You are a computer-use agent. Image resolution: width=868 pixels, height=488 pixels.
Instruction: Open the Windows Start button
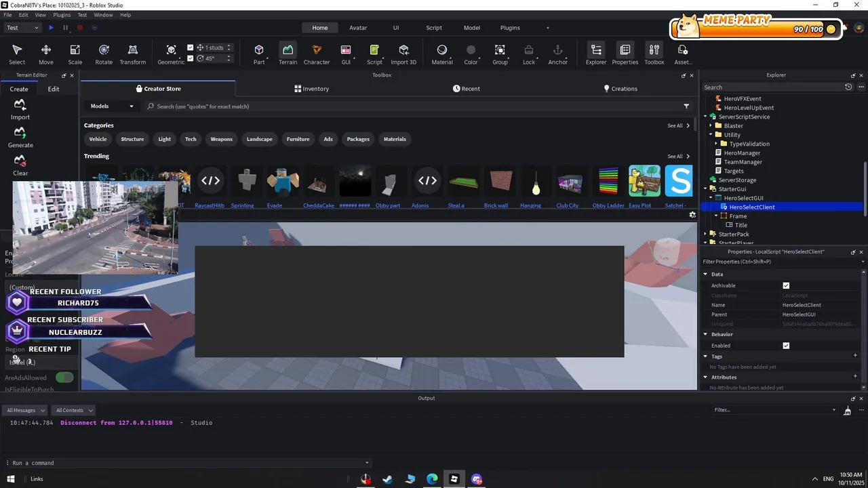pyautogui.click(x=11, y=479)
